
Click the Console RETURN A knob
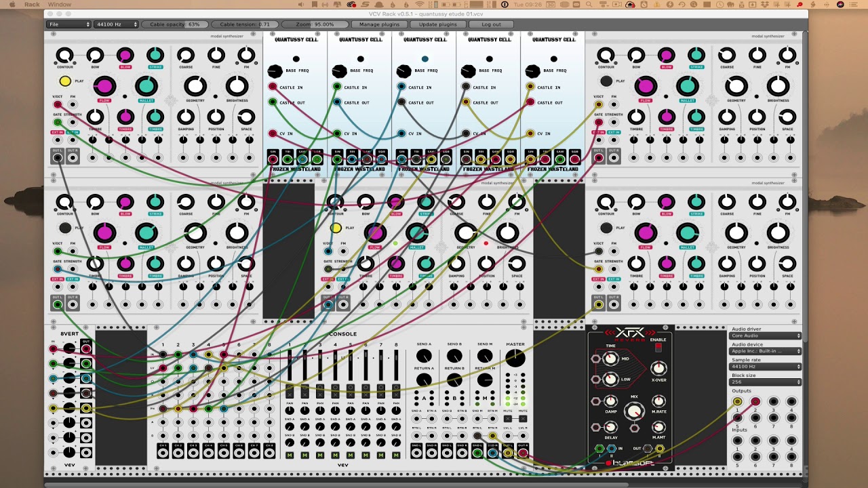tap(424, 380)
